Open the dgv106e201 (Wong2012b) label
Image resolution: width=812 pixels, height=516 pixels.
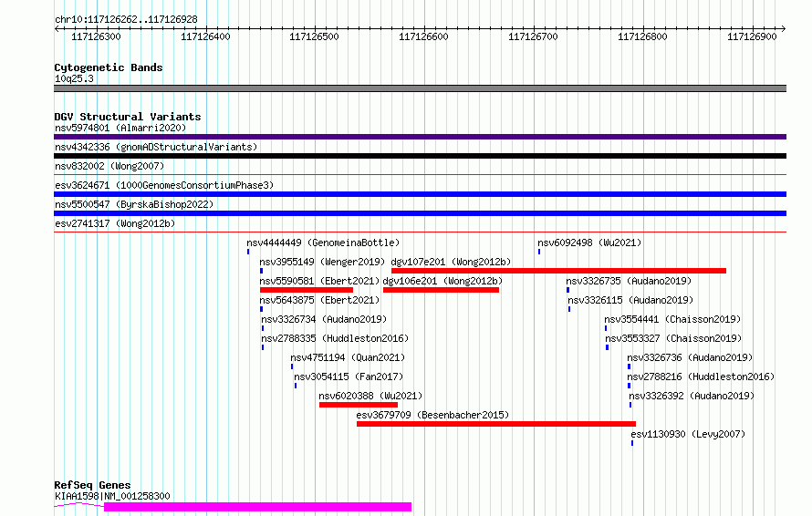point(442,281)
